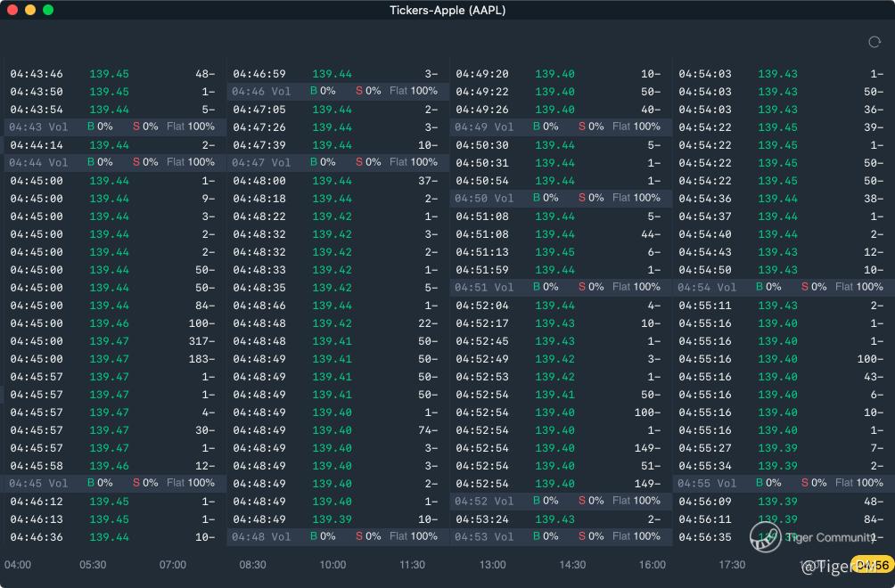Click the 04:52:17 tick row
Image resolution: width=895 pixels, height=588 pixels.
pyautogui.click(x=561, y=323)
